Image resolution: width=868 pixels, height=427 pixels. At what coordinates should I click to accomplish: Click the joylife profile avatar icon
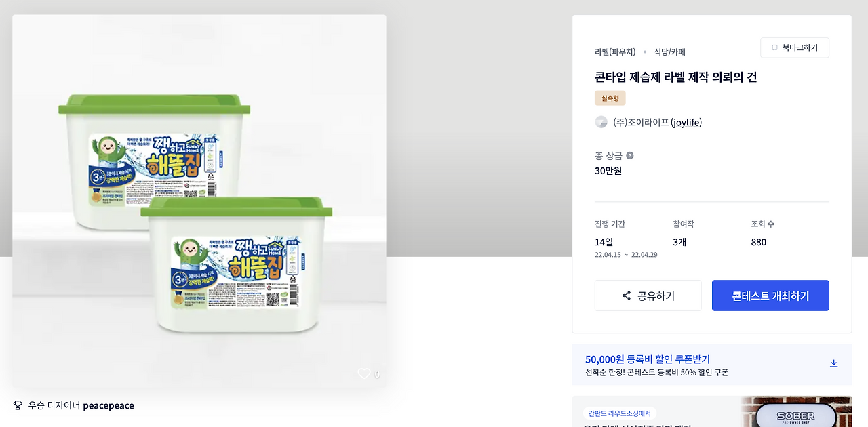click(x=601, y=122)
